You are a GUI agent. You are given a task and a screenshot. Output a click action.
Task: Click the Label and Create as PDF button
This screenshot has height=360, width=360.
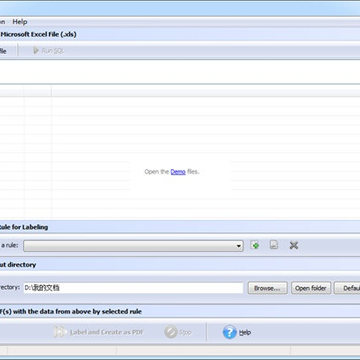[99, 332]
